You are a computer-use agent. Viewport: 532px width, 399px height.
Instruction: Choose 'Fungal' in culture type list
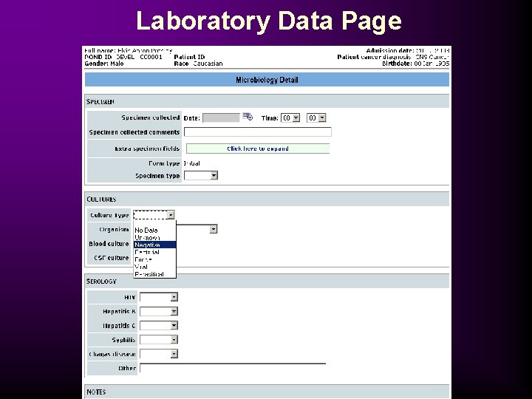coord(154,259)
